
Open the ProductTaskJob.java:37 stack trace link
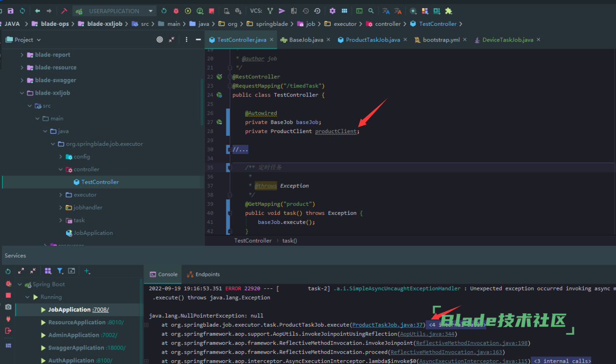point(388,325)
